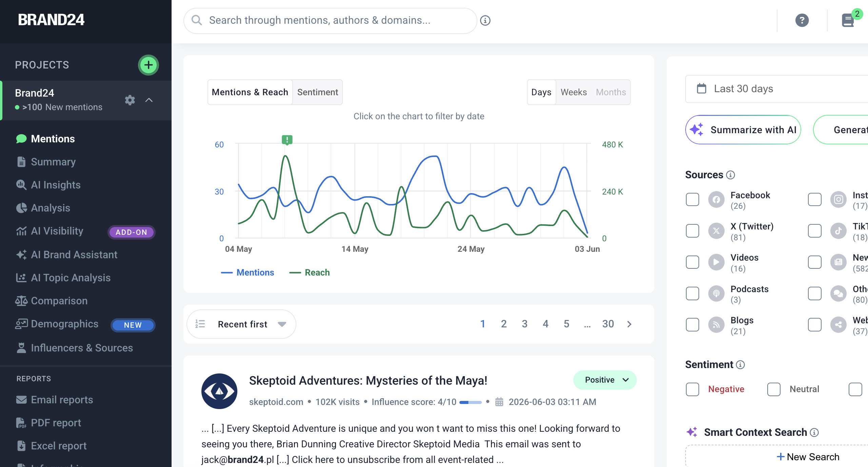Toggle Mentions series in chart legend
868x467 pixels.
(x=248, y=272)
